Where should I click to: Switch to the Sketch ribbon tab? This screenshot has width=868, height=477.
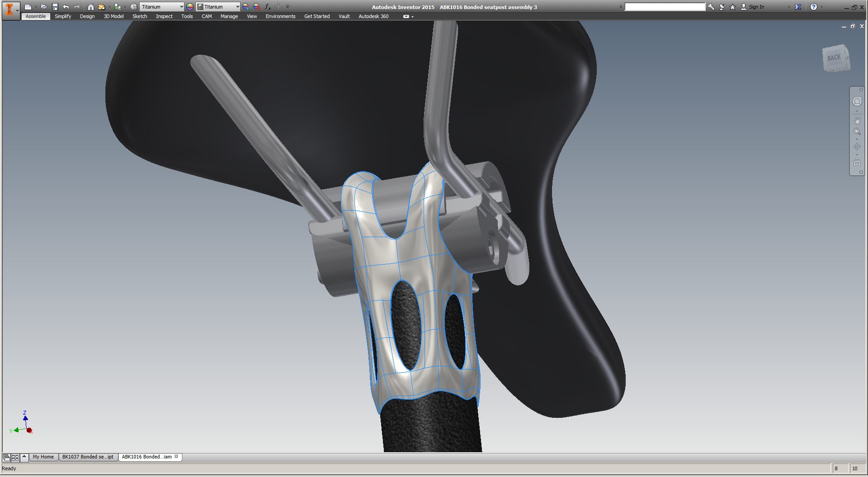[x=140, y=16]
